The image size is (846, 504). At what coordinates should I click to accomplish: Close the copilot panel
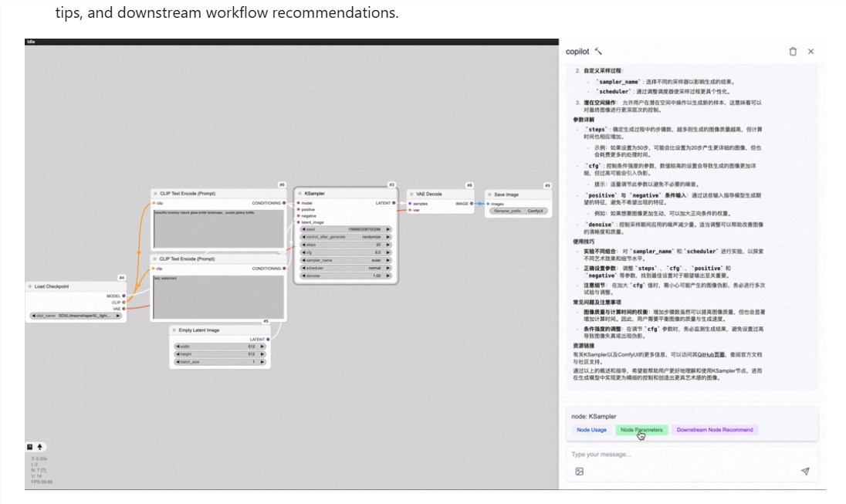810,51
